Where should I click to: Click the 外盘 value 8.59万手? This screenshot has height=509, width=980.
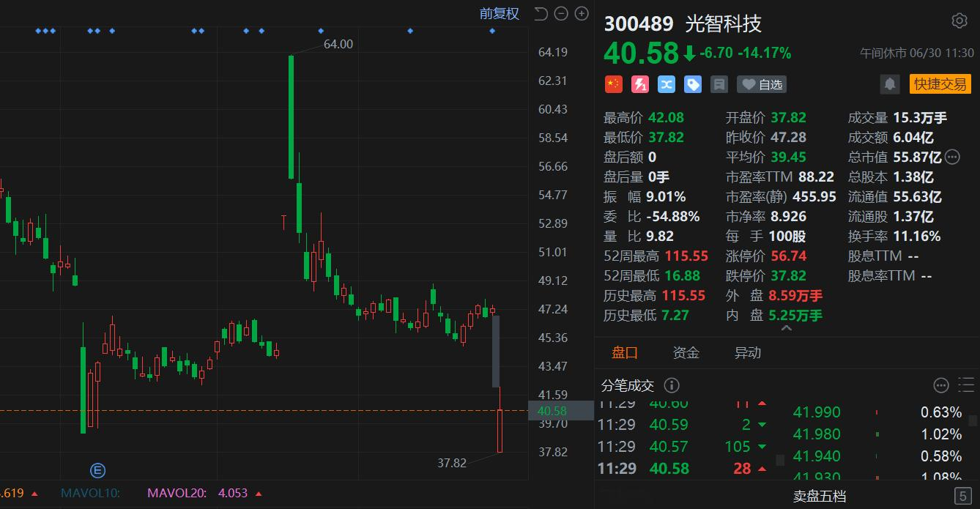(x=795, y=295)
